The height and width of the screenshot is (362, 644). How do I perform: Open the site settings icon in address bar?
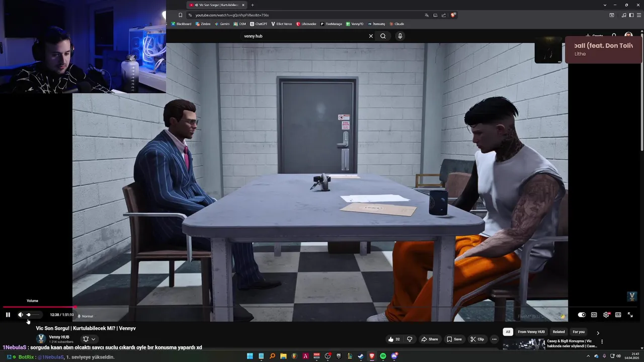[189, 15]
